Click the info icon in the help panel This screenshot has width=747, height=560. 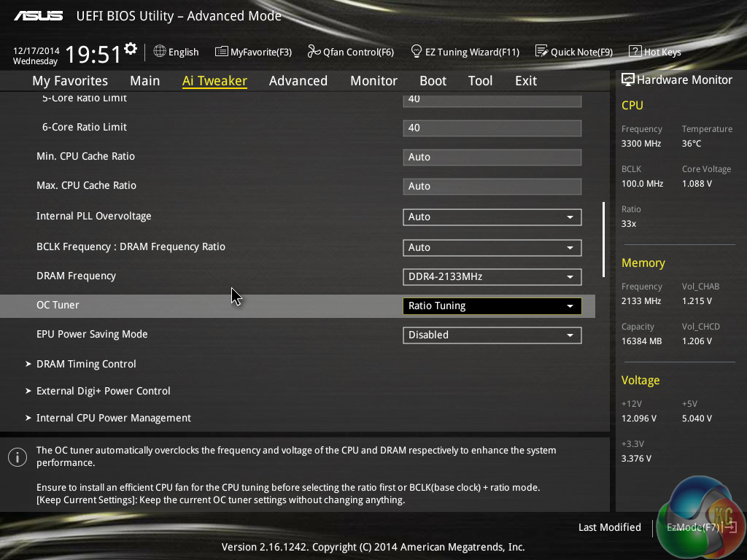point(17,457)
